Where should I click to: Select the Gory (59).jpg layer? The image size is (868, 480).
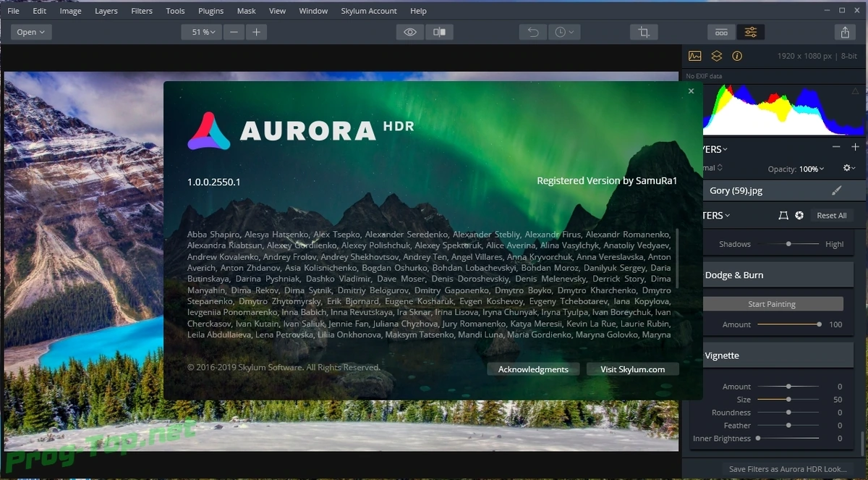coord(783,190)
